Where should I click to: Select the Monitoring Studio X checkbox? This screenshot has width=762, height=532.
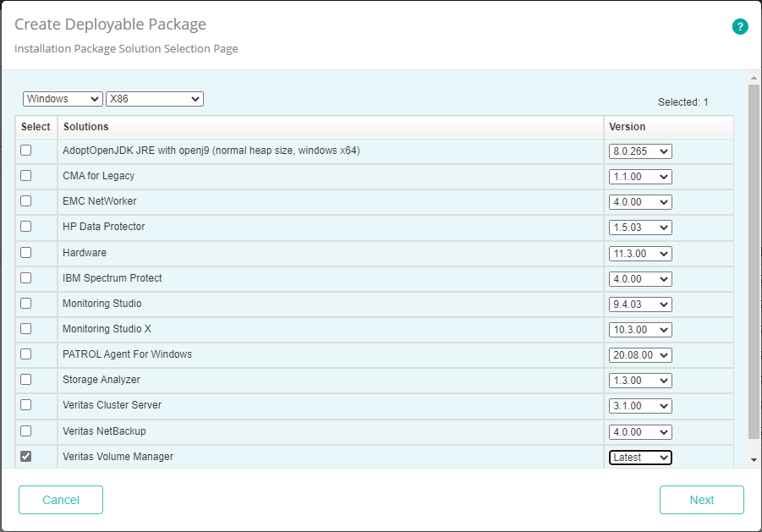[25, 329]
